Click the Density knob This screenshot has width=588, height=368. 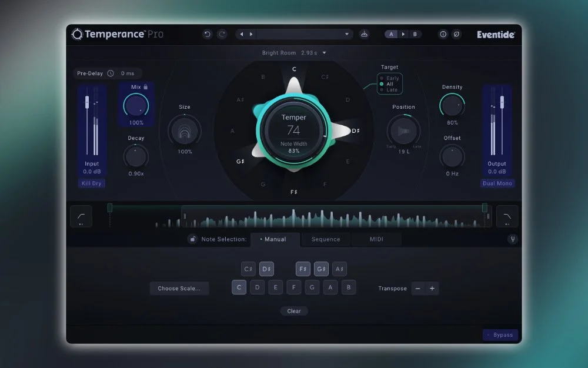(x=452, y=105)
